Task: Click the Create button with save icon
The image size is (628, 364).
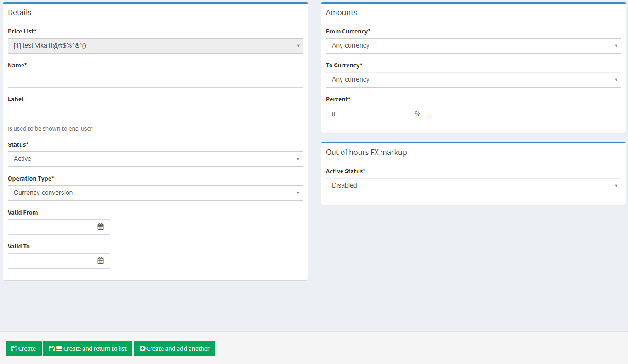Action: coord(23,348)
